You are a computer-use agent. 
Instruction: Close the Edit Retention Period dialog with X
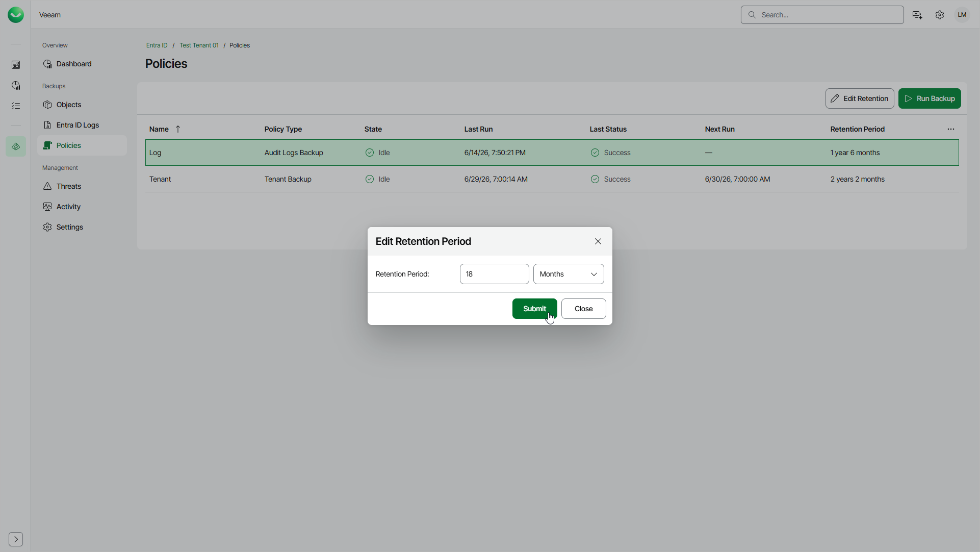tap(598, 241)
